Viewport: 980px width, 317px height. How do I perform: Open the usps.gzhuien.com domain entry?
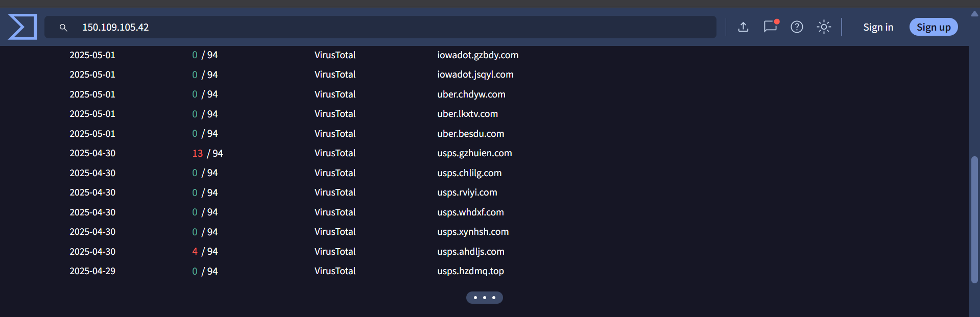point(474,153)
